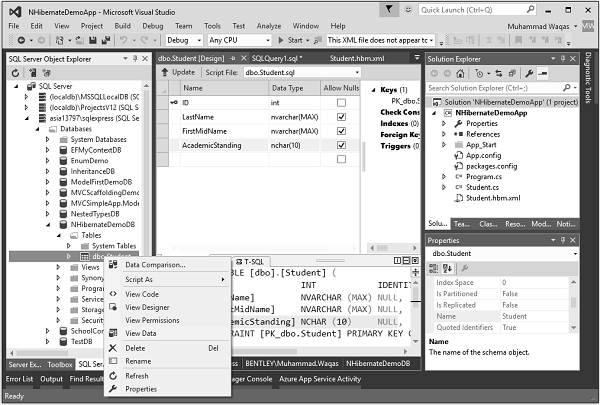Screen dimensions: 600x405
Task: Click Refresh icon in SQL Server Object Explorer
Action: point(15,73)
